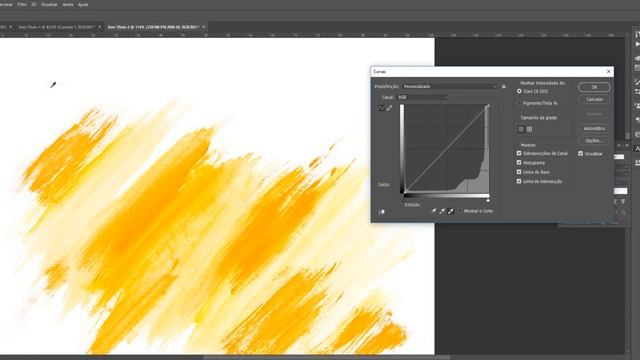Image resolution: width=640 pixels, height=360 pixels.
Task: Click the Suavizar button
Action: pos(594,114)
